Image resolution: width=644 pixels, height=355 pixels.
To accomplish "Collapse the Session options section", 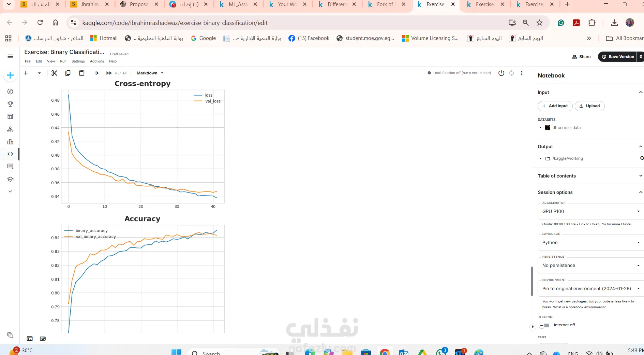I will tap(641, 192).
